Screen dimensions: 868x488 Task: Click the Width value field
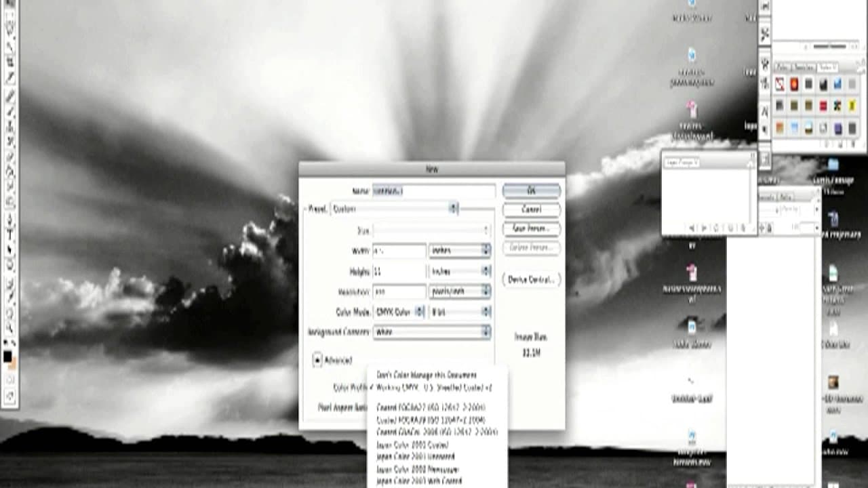coord(399,251)
